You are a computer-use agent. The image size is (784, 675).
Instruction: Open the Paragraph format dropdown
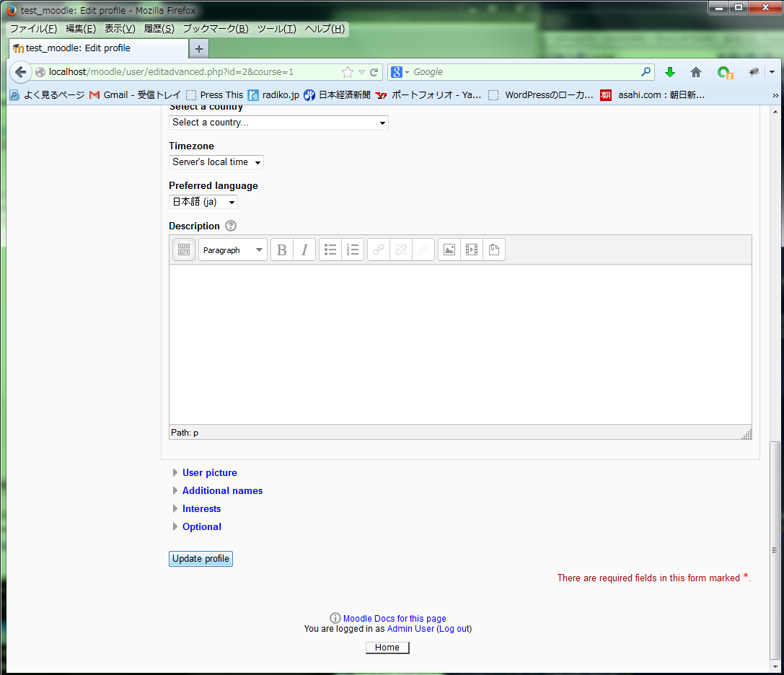point(232,250)
